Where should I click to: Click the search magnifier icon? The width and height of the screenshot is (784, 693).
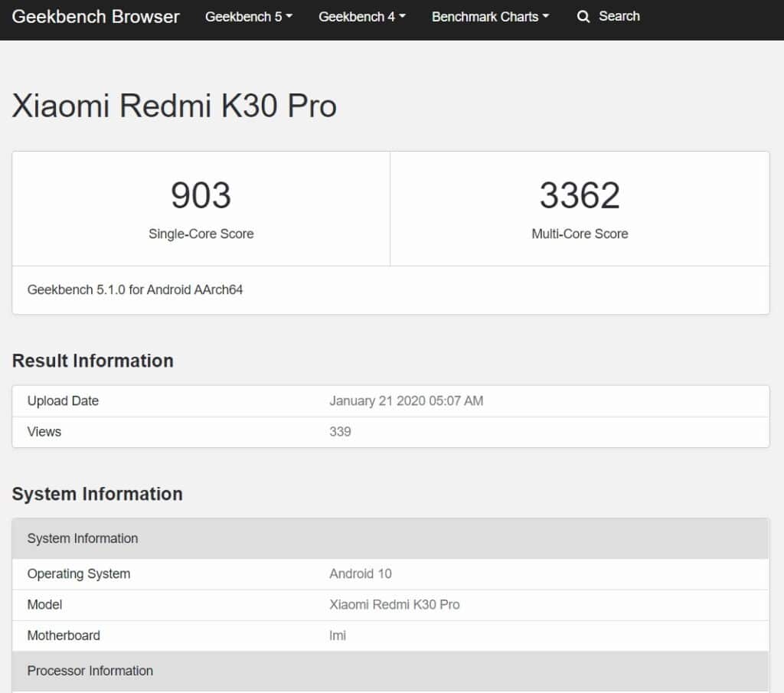coord(583,17)
